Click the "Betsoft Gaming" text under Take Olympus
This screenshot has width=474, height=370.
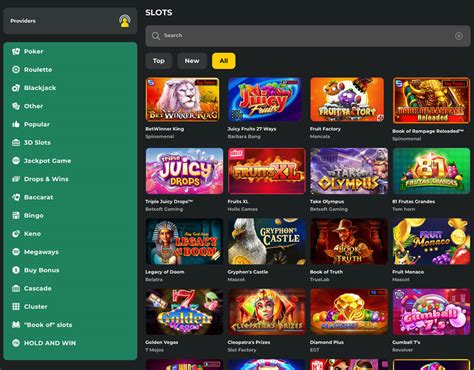coord(329,209)
